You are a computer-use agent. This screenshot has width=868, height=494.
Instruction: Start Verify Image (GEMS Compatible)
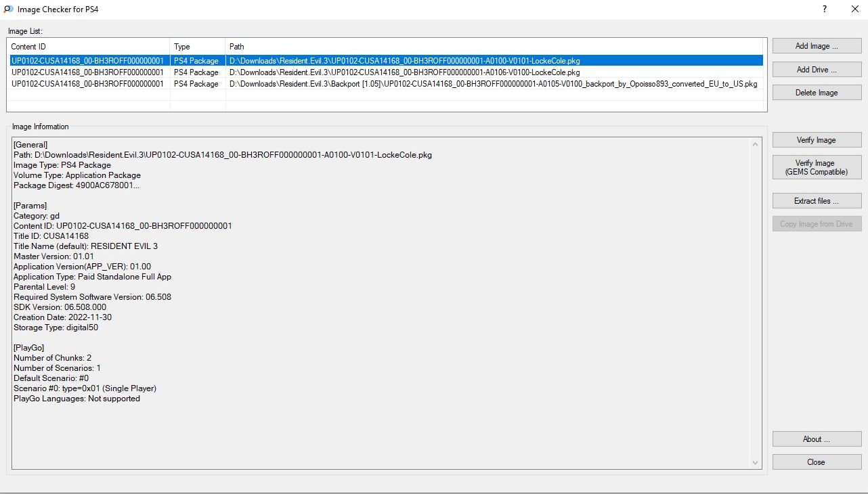[817, 167]
